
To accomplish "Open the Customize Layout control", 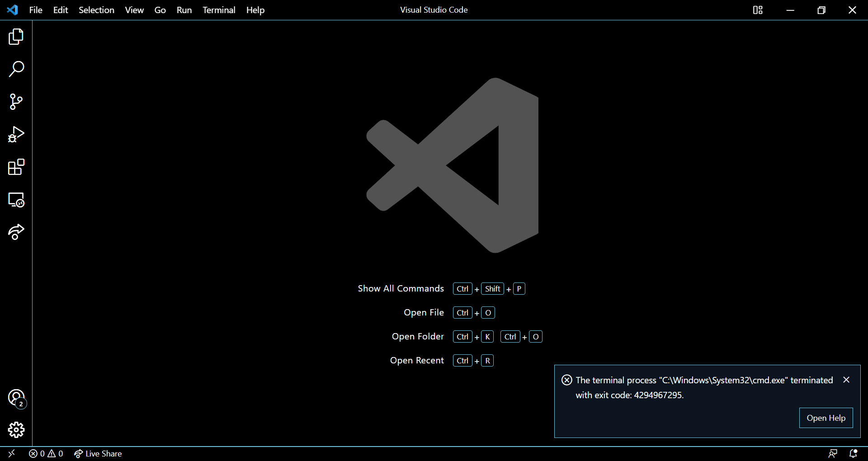I will point(758,9).
